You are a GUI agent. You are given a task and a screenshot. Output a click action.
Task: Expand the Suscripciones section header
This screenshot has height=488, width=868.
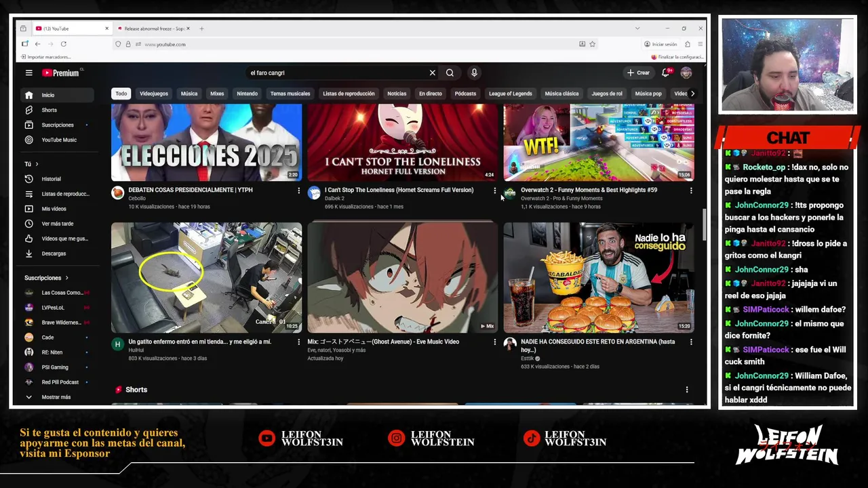pos(46,278)
